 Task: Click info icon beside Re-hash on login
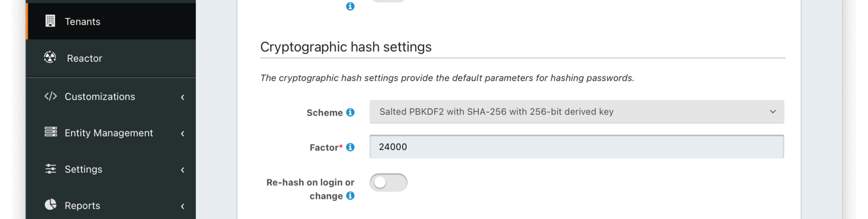[350, 196]
